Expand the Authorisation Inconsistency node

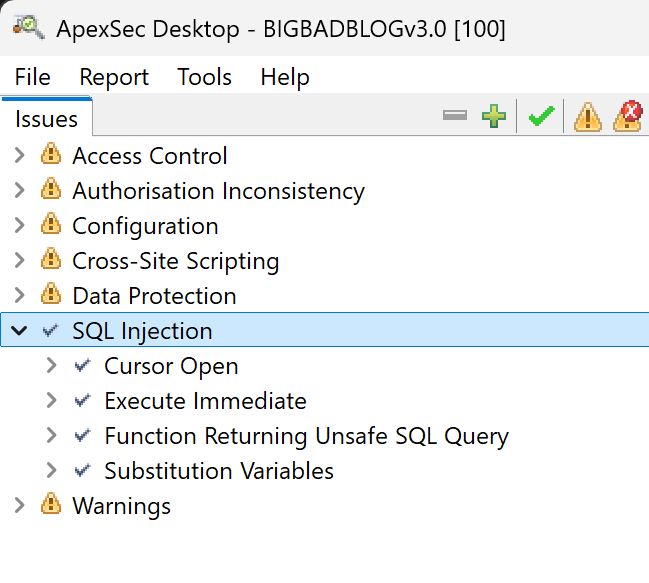coord(19,191)
